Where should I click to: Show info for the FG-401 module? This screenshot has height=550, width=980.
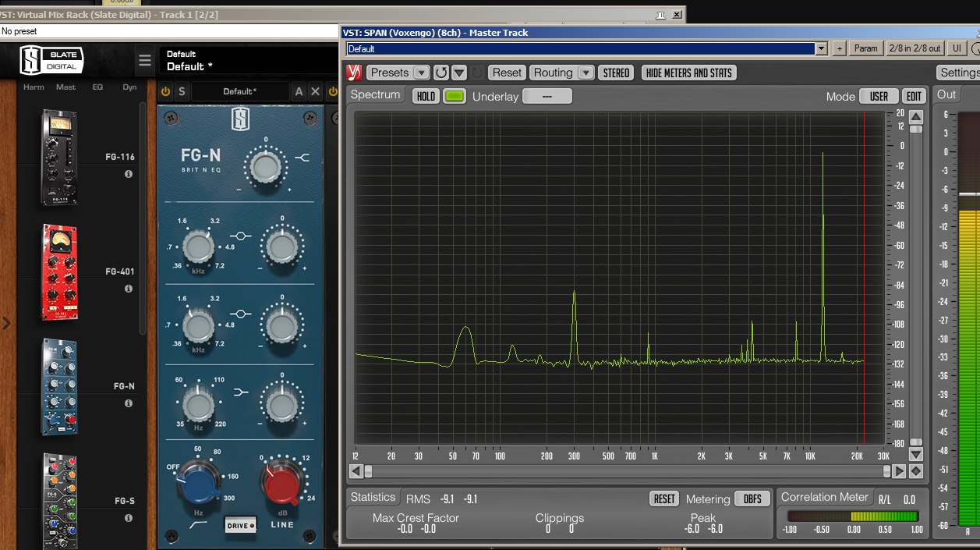(129, 289)
